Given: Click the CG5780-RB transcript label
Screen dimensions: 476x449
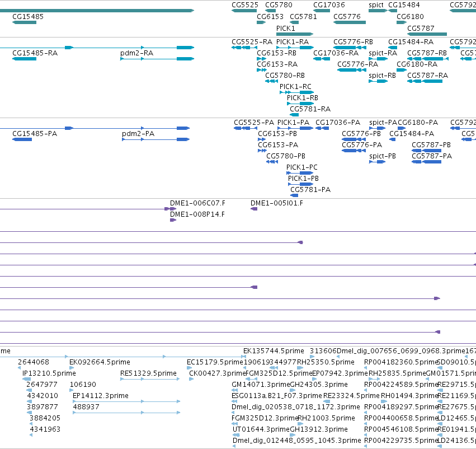Looking at the screenshot, I should (285, 76).
